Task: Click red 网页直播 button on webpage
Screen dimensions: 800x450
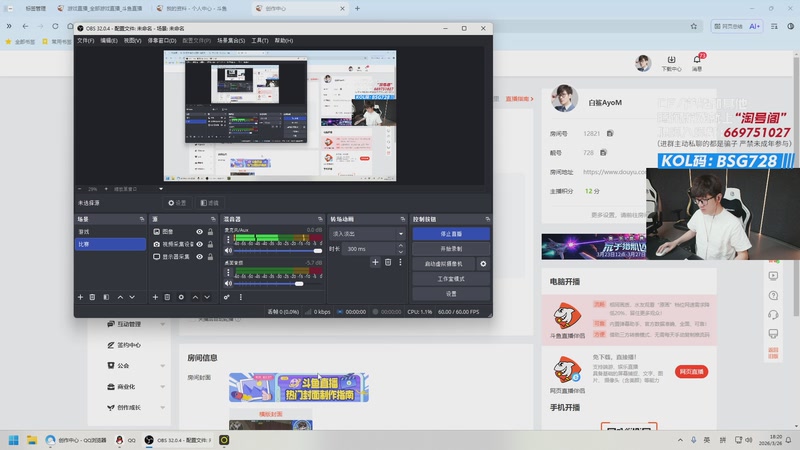Action: pos(691,371)
